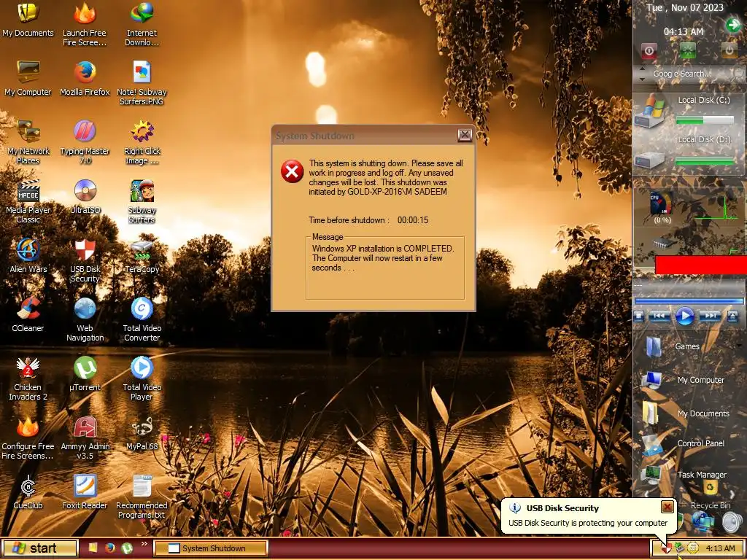Open My Documents desktop icon

pos(28,20)
